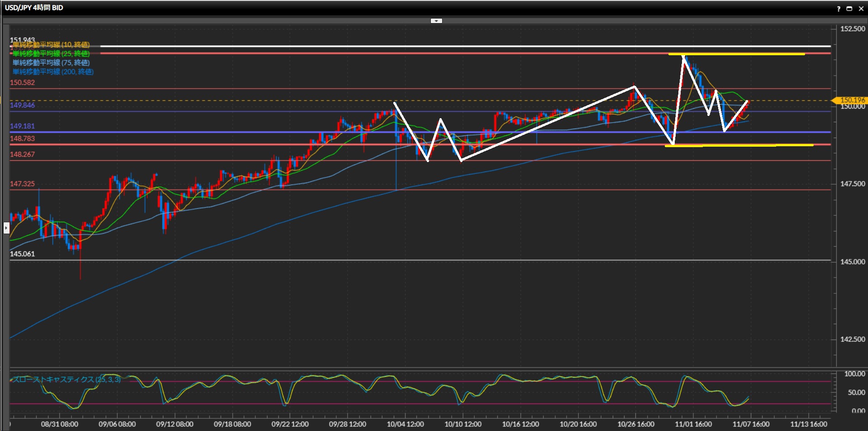Select the スローストキャスティクス (25, 3, 3) label

(66, 379)
